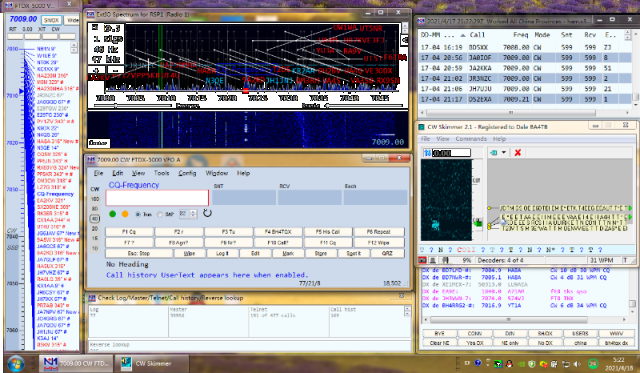The image size is (640, 373).
Task: Click the blue bandmap position arrow marker
Action: coord(21,91)
